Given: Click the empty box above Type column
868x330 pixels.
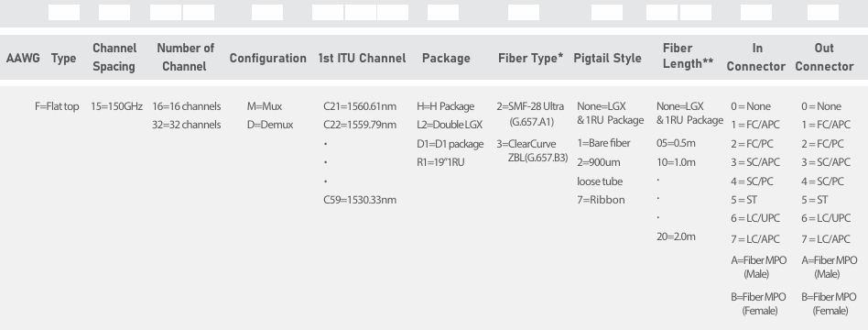Looking at the screenshot, I should click(64, 12).
